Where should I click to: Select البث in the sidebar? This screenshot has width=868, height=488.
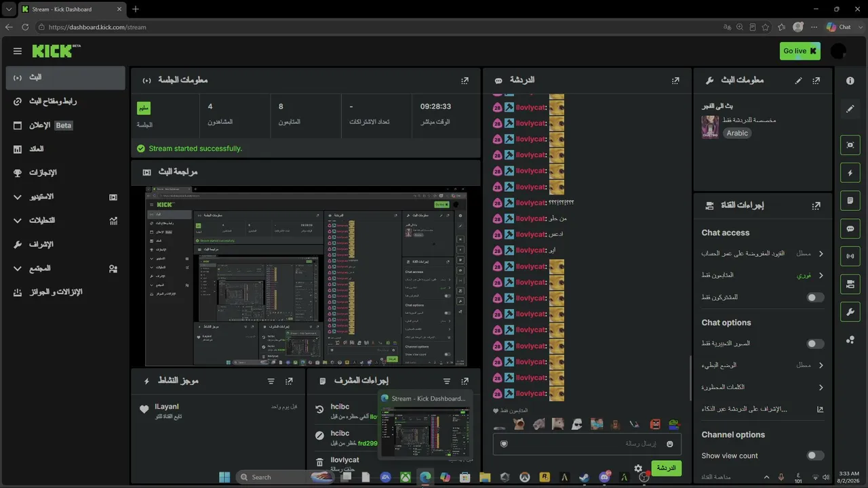(x=65, y=78)
